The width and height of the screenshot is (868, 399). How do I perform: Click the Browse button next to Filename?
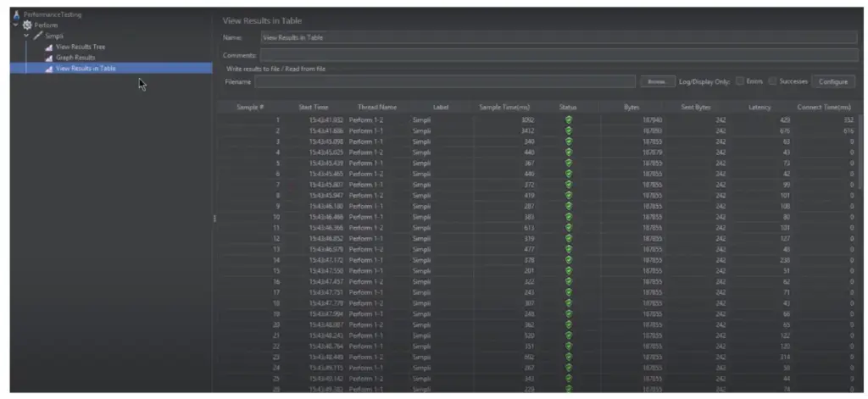tap(658, 82)
